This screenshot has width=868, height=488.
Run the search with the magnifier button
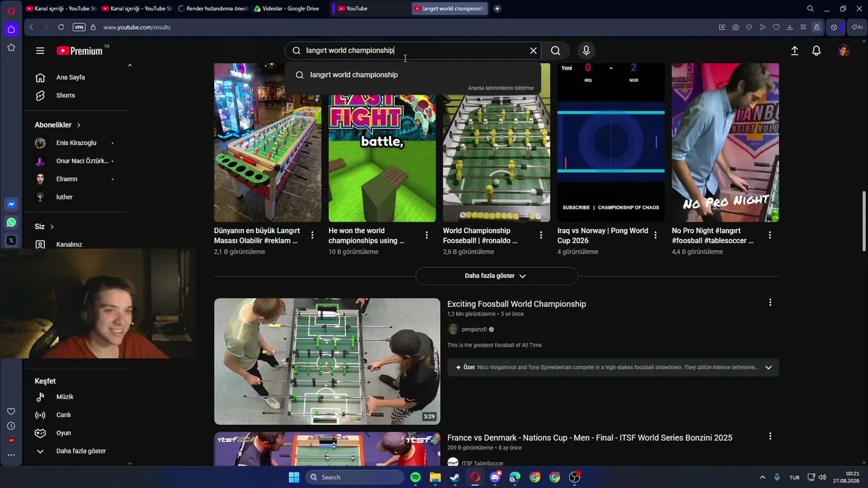coord(555,51)
